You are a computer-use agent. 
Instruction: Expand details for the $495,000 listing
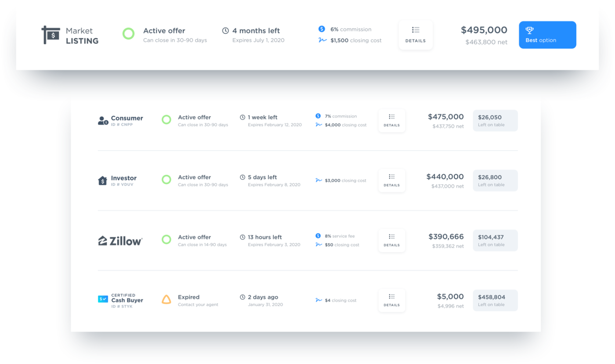pyautogui.click(x=415, y=35)
